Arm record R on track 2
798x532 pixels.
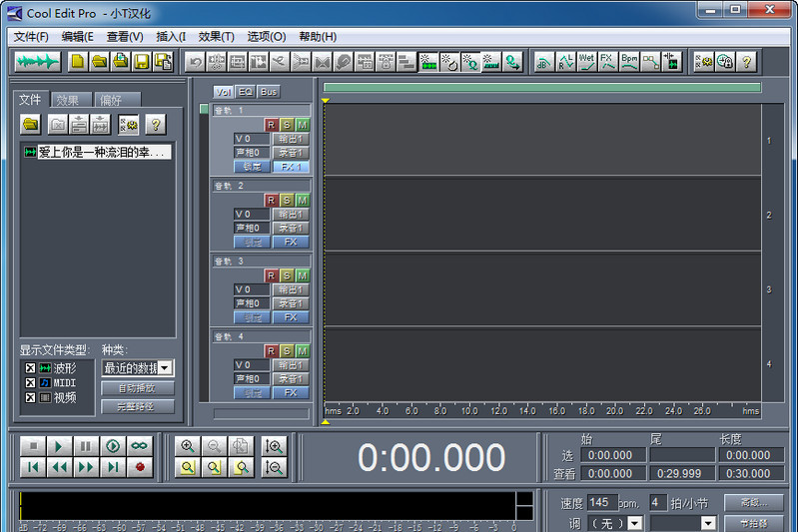[x=271, y=201]
